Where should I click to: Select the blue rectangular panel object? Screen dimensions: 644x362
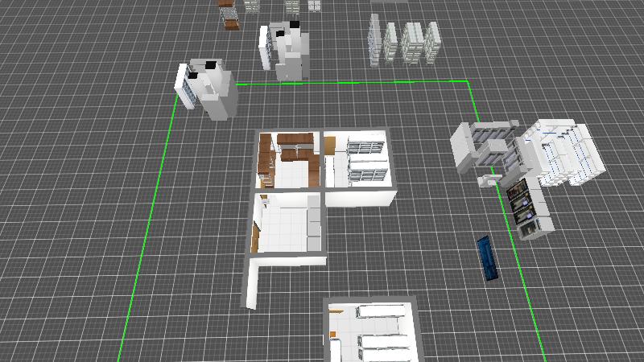pos(488,258)
